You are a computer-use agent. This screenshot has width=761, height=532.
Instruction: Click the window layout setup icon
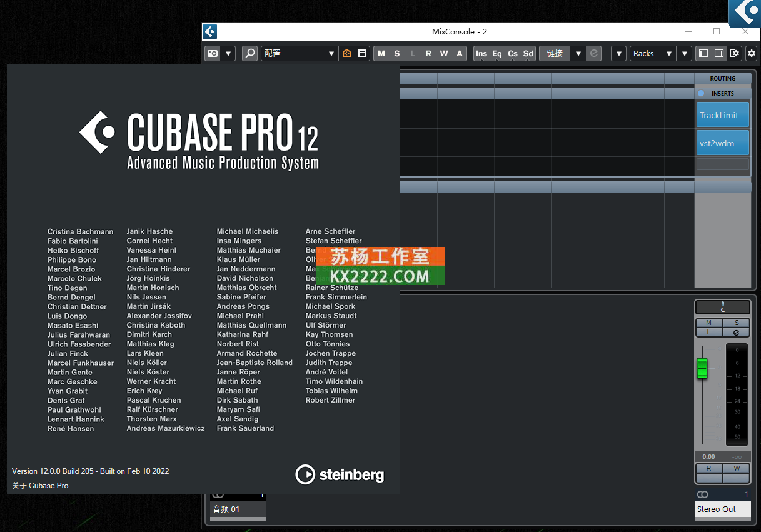pos(734,54)
